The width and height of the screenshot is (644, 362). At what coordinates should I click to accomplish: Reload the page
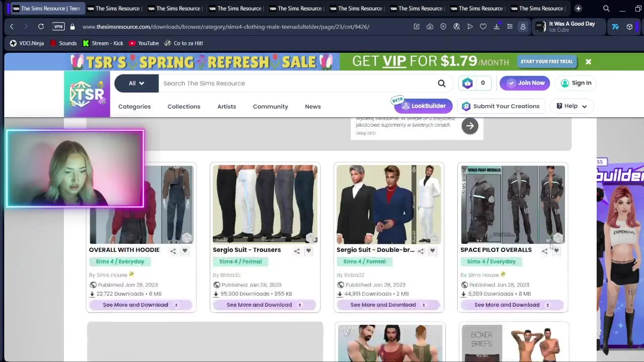coord(41,27)
